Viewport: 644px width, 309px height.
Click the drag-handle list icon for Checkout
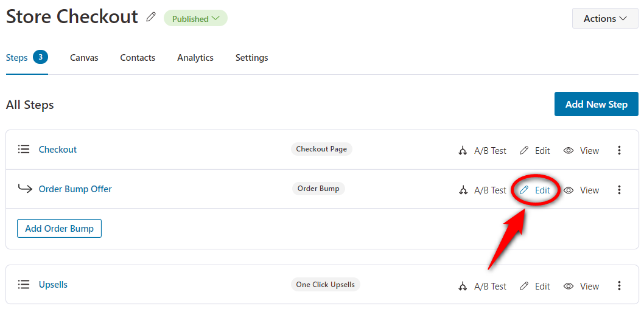pos(24,149)
